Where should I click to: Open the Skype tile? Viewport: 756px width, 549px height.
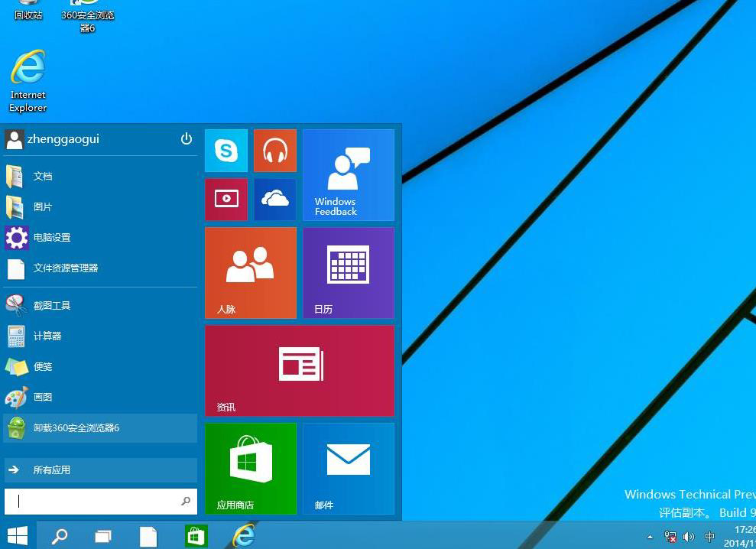point(226,151)
